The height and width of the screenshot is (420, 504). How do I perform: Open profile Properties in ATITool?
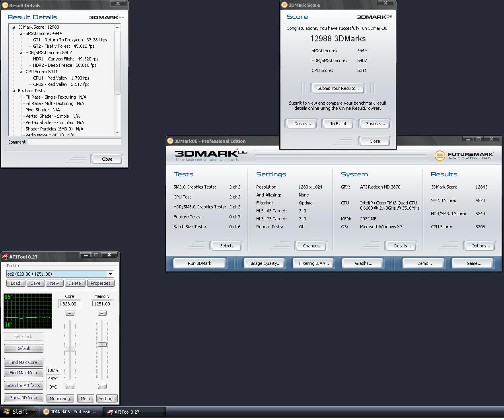[101, 283]
